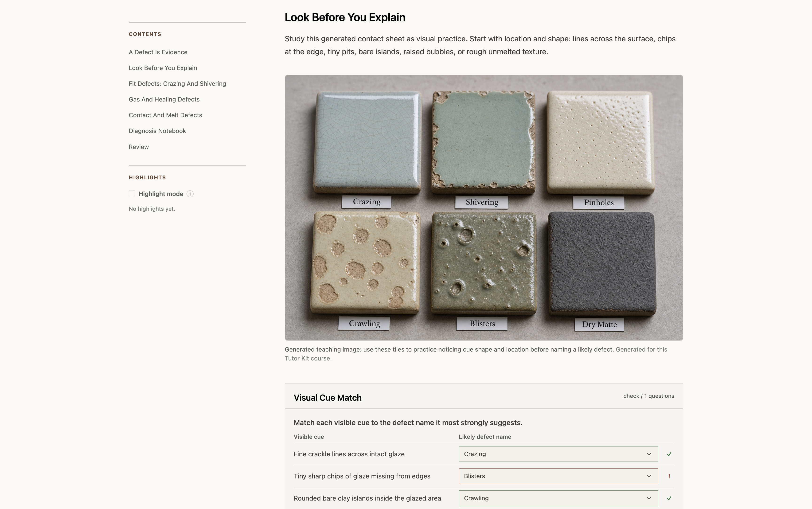Click the 'Match each visible cue' question prompt
Viewport: 812px width, 509px height.
point(408,423)
